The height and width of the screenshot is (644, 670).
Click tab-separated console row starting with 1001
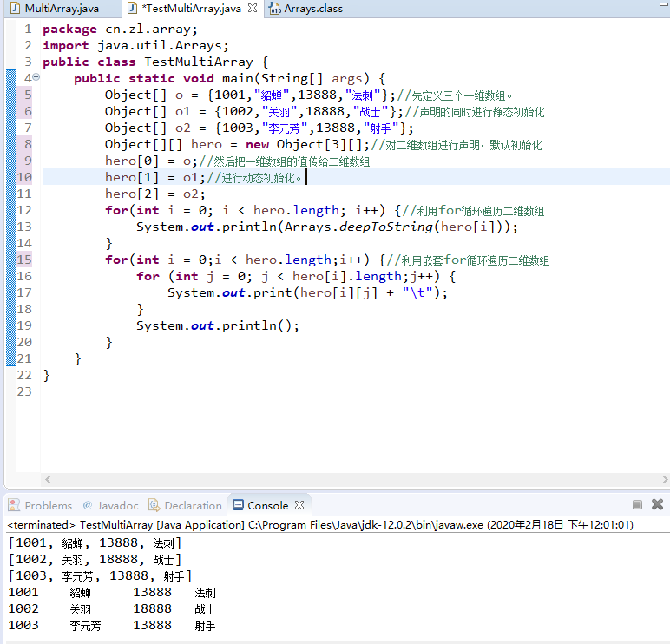[x=112, y=592]
